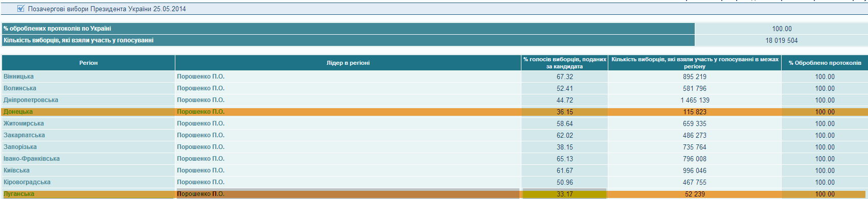Select the 61.67 percentage for Київська
868x199 pixels.
tap(565, 170)
